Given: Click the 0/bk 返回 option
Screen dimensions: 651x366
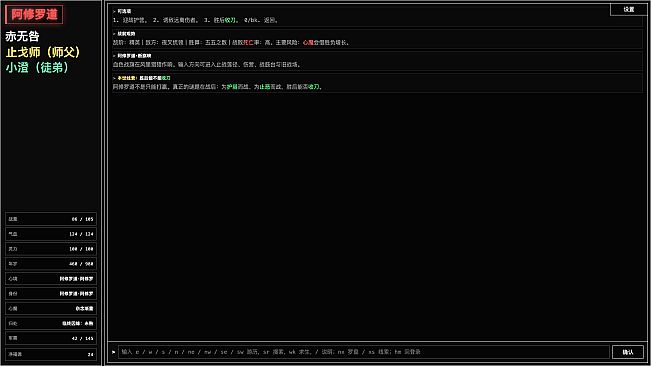Looking at the screenshot, I should [261, 20].
